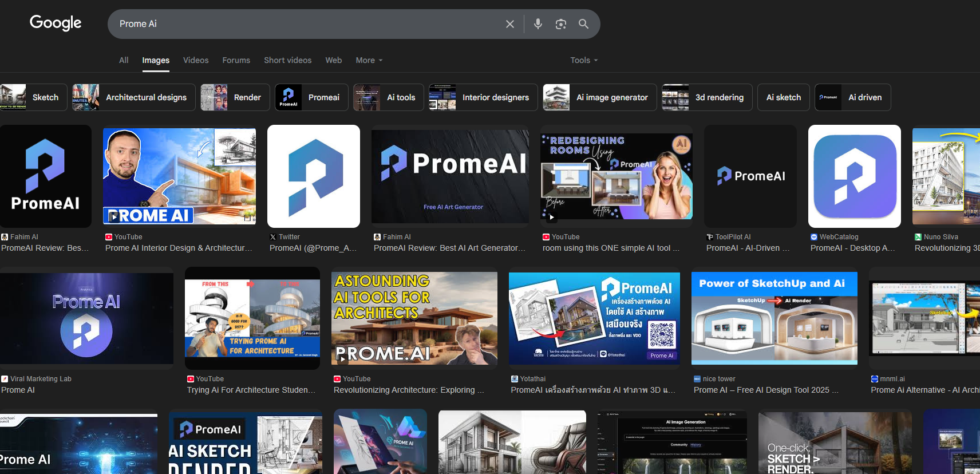
Task: Click Trying Ai For Architecture Students title
Action: 251,390
